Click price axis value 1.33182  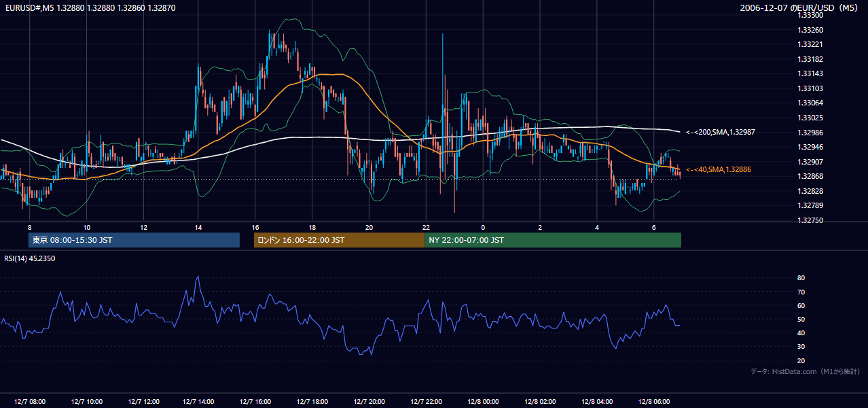coord(811,60)
